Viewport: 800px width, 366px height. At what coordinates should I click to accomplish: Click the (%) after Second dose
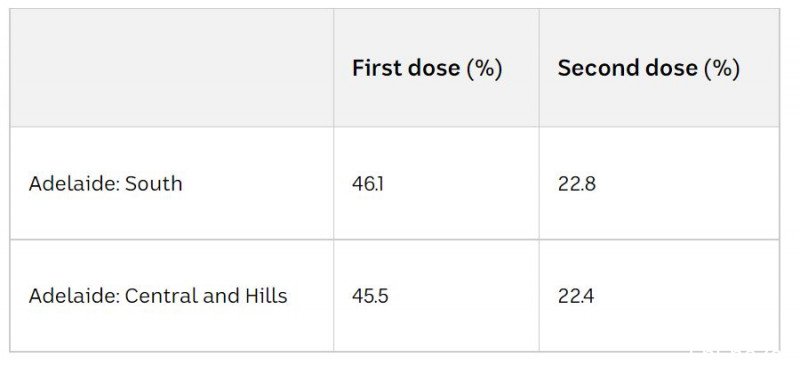click(721, 69)
